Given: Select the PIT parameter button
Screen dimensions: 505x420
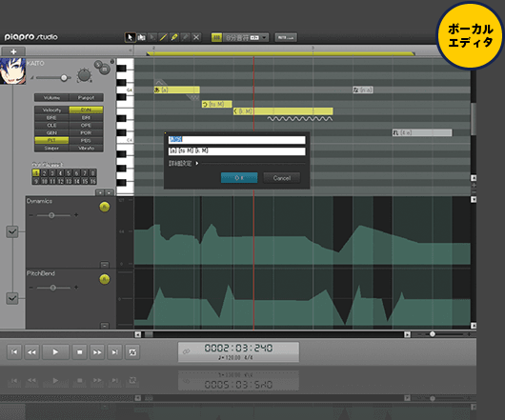Looking at the screenshot, I should point(51,141).
